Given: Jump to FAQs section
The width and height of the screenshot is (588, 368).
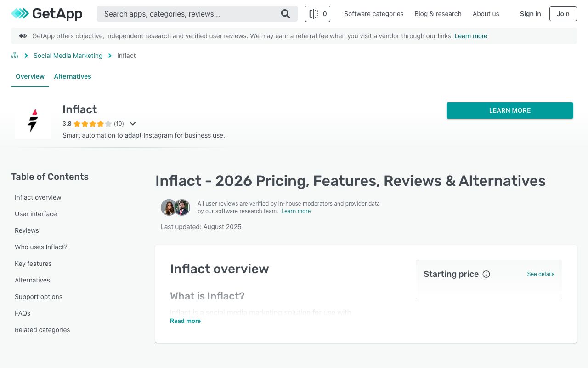Looking at the screenshot, I should pyautogui.click(x=23, y=313).
